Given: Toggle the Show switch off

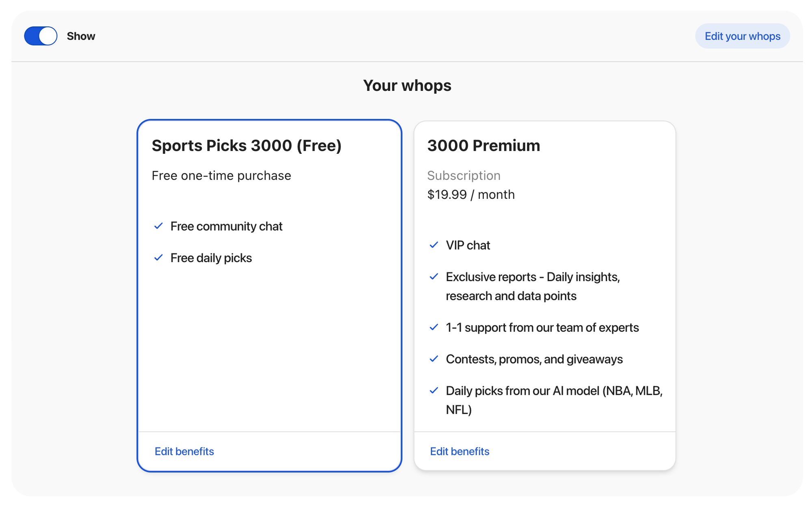Looking at the screenshot, I should 41,36.
